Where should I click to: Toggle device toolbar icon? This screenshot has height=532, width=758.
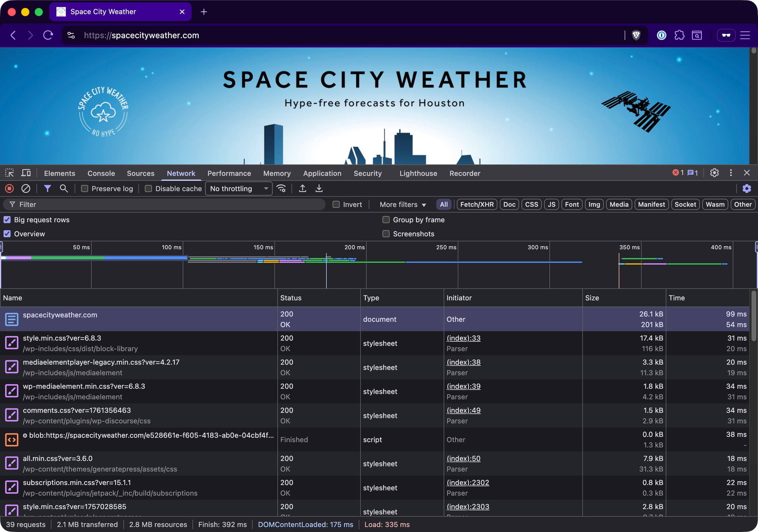click(x=26, y=173)
